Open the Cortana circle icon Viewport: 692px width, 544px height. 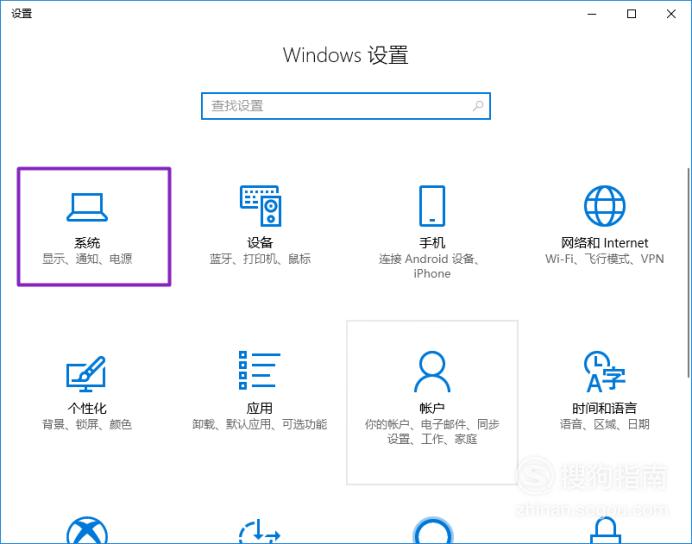(432, 530)
